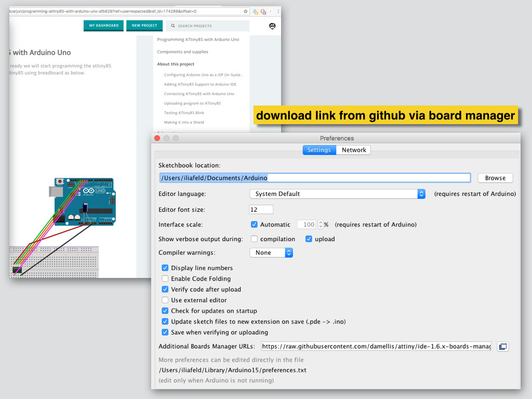Close the Preferences window with red button
Screen dimensions: 532x399
pyautogui.click(x=157, y=138)
